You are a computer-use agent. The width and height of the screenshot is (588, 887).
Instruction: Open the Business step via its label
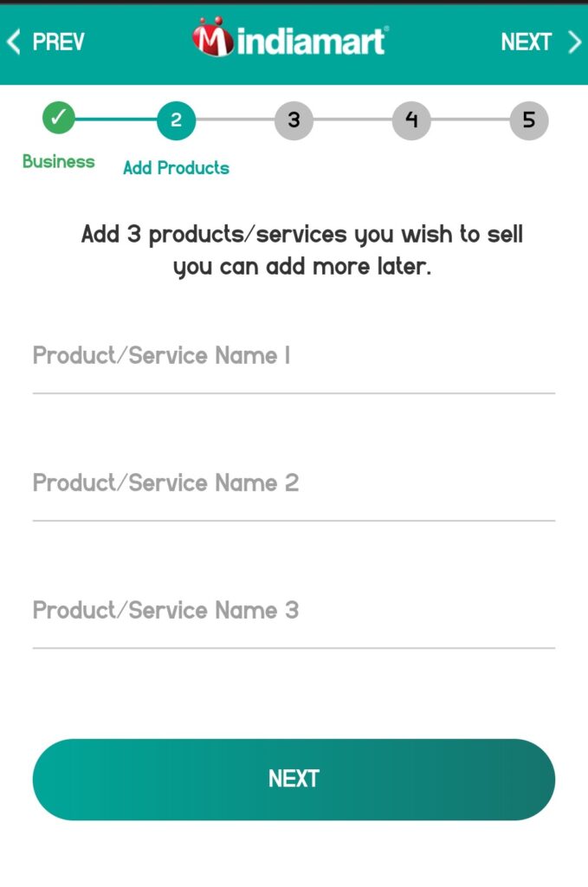pos(59,162)
